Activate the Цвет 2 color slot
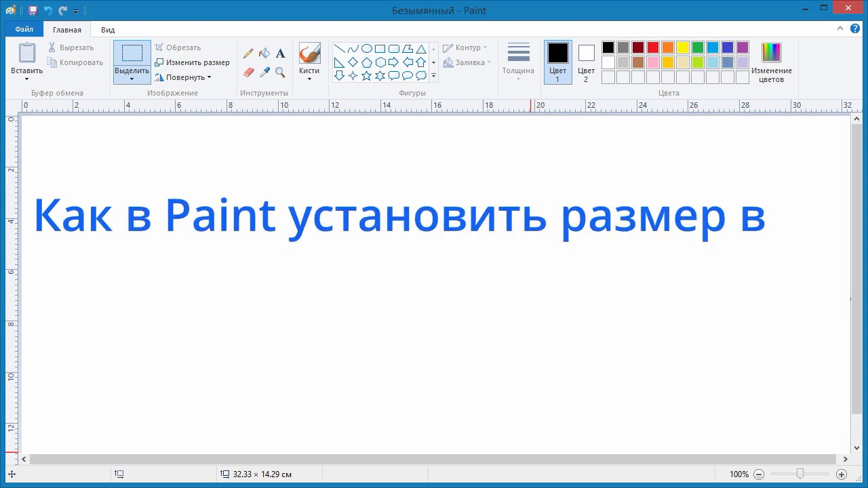868x488 pixels. pyautogui.click(x=586, y=62)
